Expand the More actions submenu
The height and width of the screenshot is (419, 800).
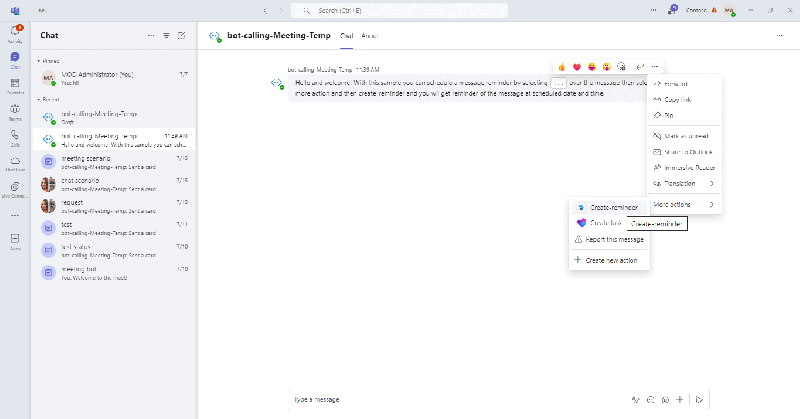tap(684, 205)
